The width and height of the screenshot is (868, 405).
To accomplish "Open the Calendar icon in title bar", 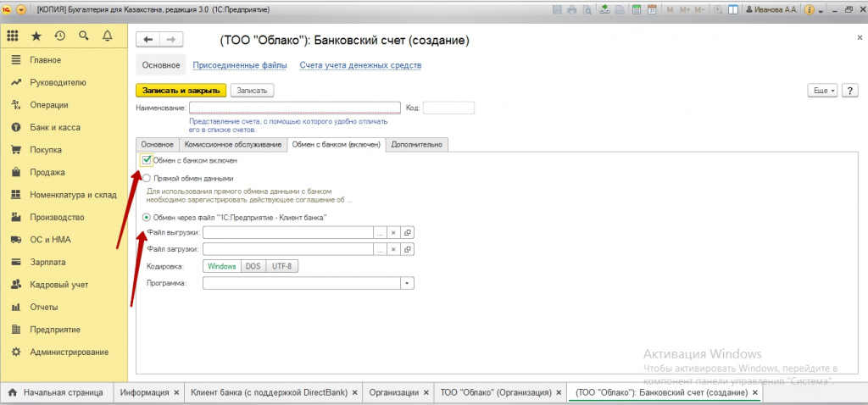I will pos(652,9).
